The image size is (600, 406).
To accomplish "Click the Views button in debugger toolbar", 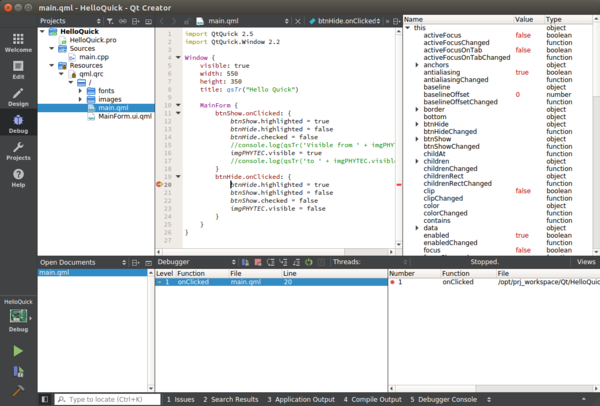I will coord(586,262).
